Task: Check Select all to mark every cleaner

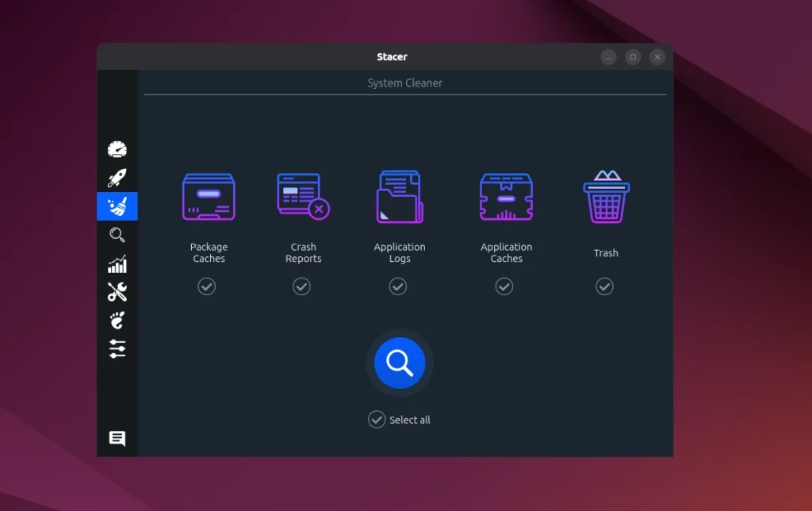Action: (377, 420)
